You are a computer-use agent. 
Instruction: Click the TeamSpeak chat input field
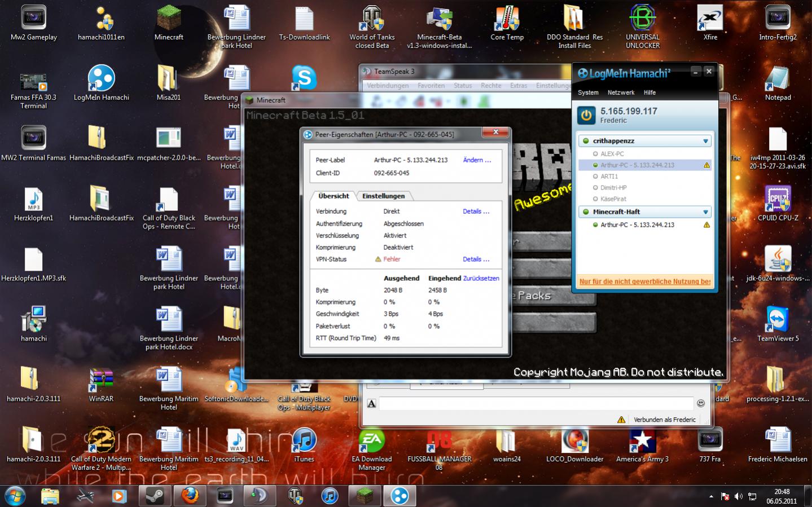(536, 403)
